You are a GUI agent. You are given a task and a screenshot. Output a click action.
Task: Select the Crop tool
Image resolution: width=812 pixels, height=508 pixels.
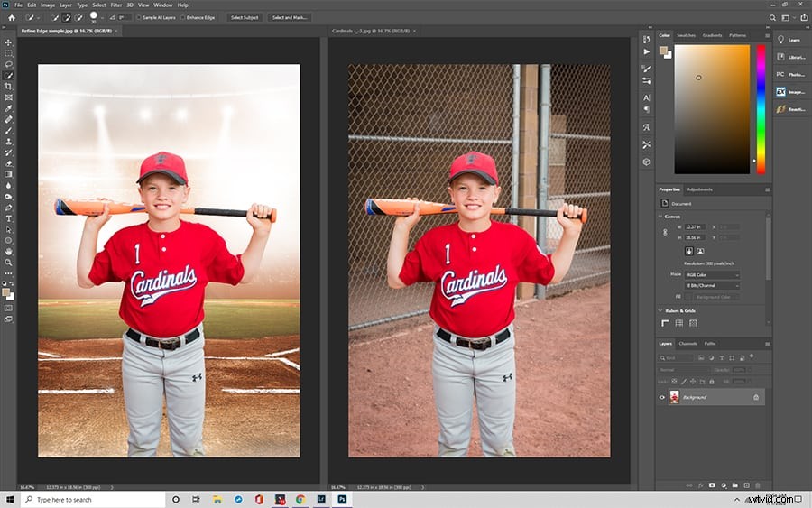[8, 87]
